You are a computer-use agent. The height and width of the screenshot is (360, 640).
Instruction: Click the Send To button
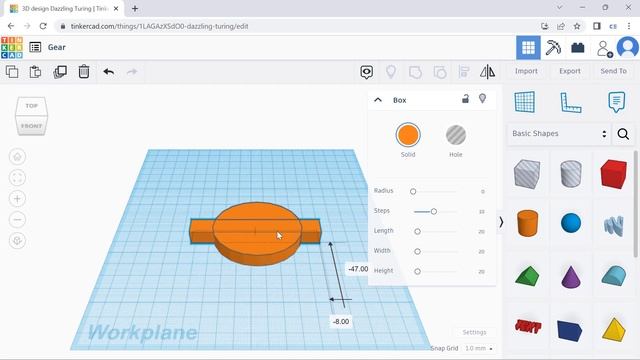tap(613, 71)
